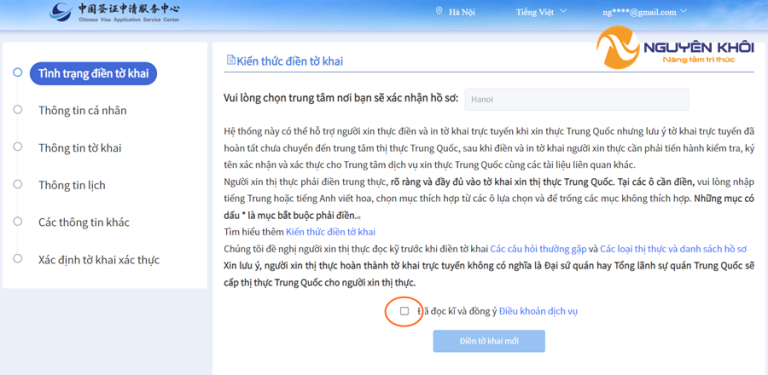Open the Tiếng Việt language dropdown

click(541, 12)
